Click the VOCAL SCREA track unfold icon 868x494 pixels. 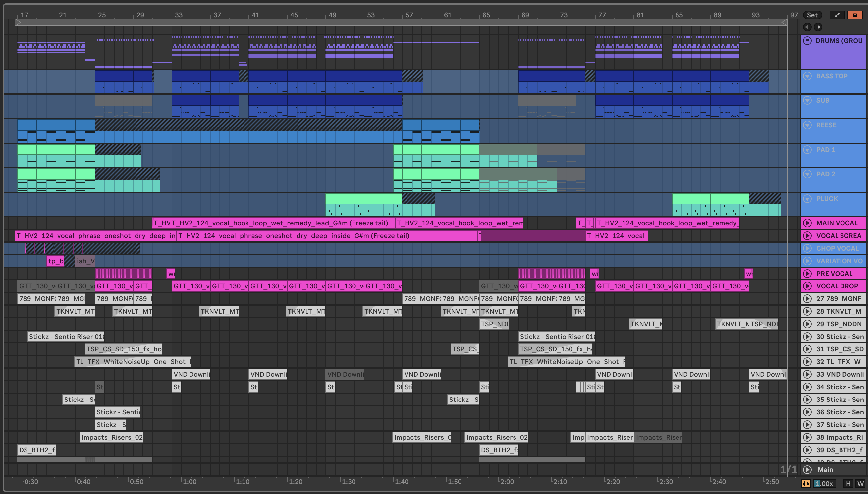point(808,235)
